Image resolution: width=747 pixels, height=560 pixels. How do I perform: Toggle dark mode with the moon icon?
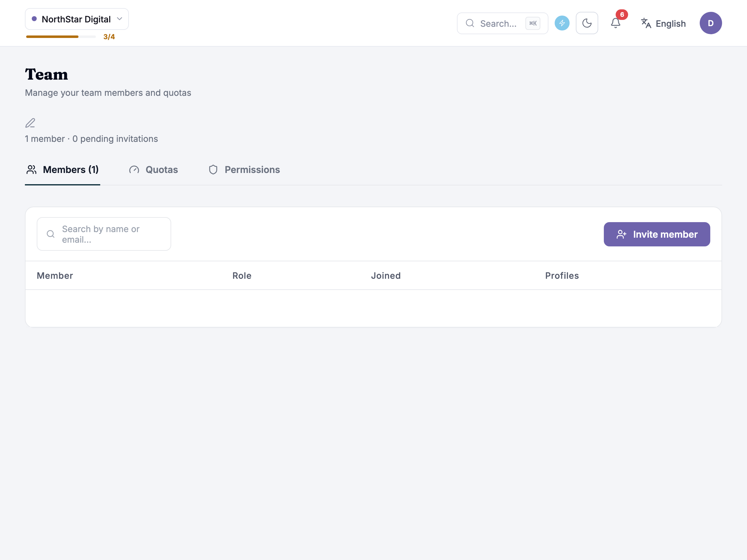click(x=587, y=23)
